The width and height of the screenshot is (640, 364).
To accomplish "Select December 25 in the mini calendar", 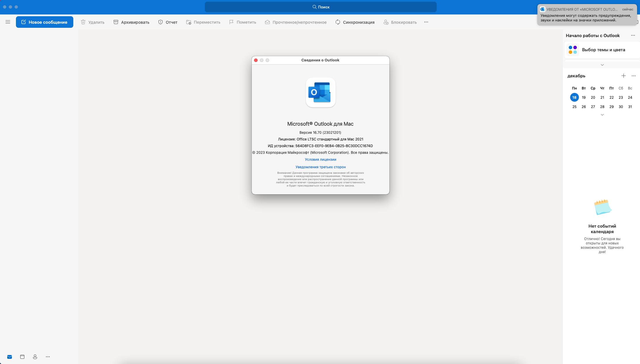I will pos(575,107).
